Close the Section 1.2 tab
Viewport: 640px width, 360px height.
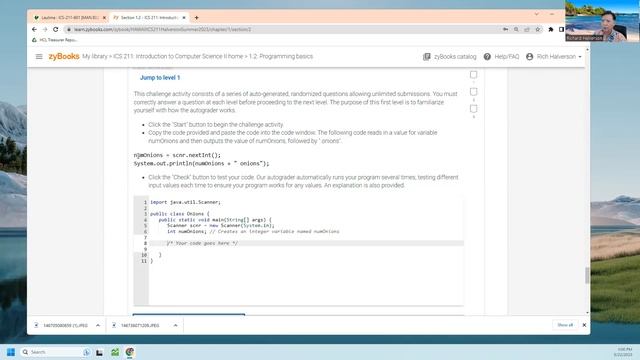point(184,18)
